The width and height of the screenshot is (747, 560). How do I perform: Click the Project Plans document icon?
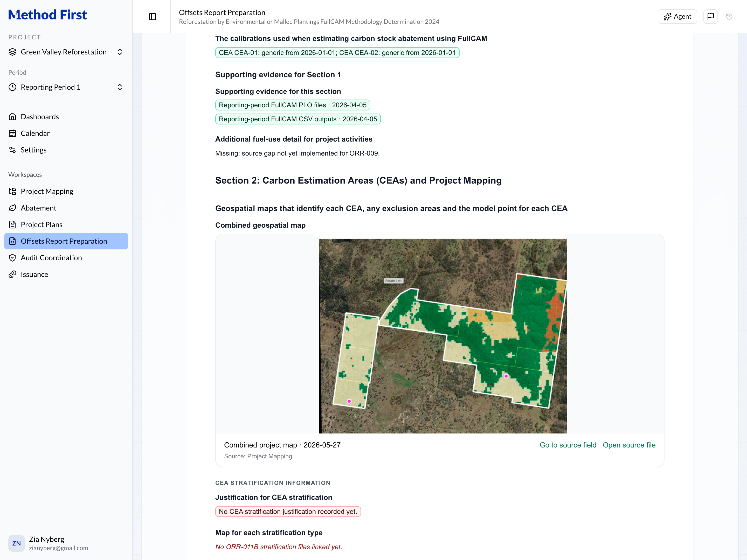(12, 225)
